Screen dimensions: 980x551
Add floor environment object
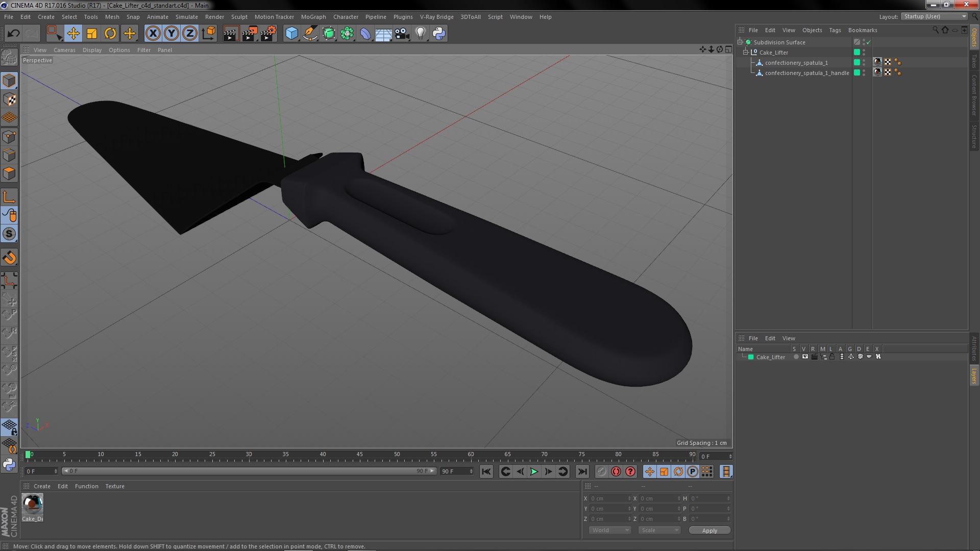point(383,34)
